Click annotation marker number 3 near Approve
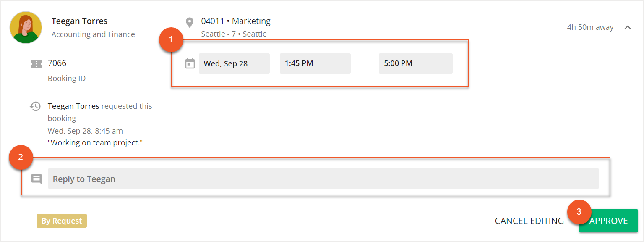 (579, 212)
